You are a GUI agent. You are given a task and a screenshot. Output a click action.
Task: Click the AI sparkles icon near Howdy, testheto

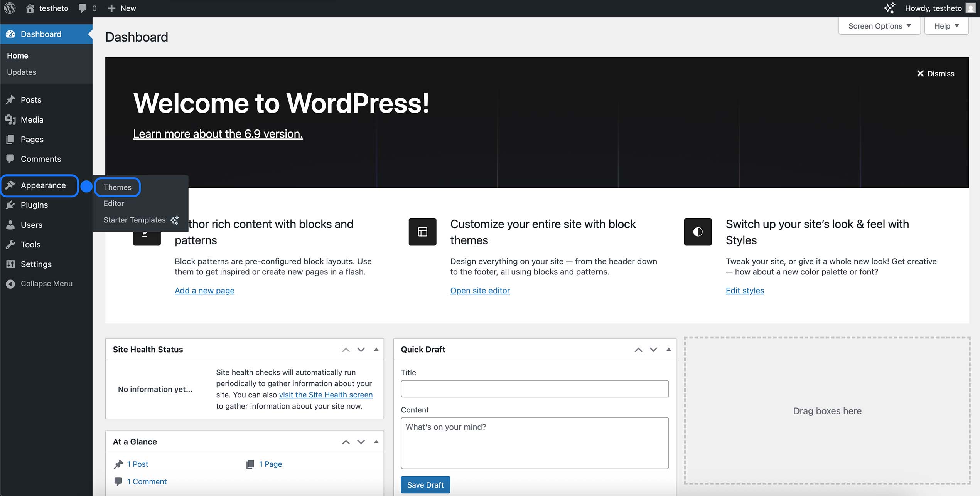(x=890, y=8)
